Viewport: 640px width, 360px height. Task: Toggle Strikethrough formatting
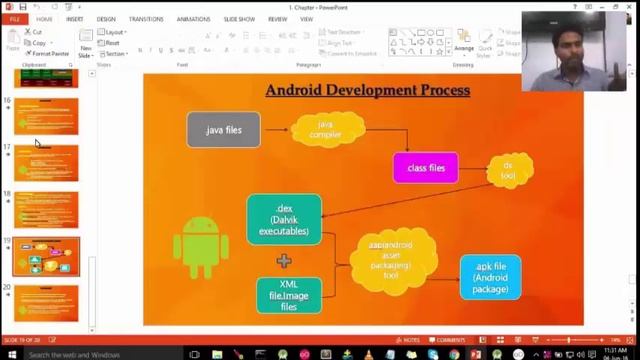point(181,50)
